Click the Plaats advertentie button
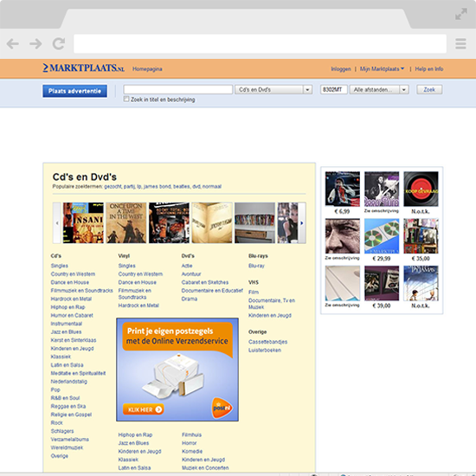 [74, 91]
